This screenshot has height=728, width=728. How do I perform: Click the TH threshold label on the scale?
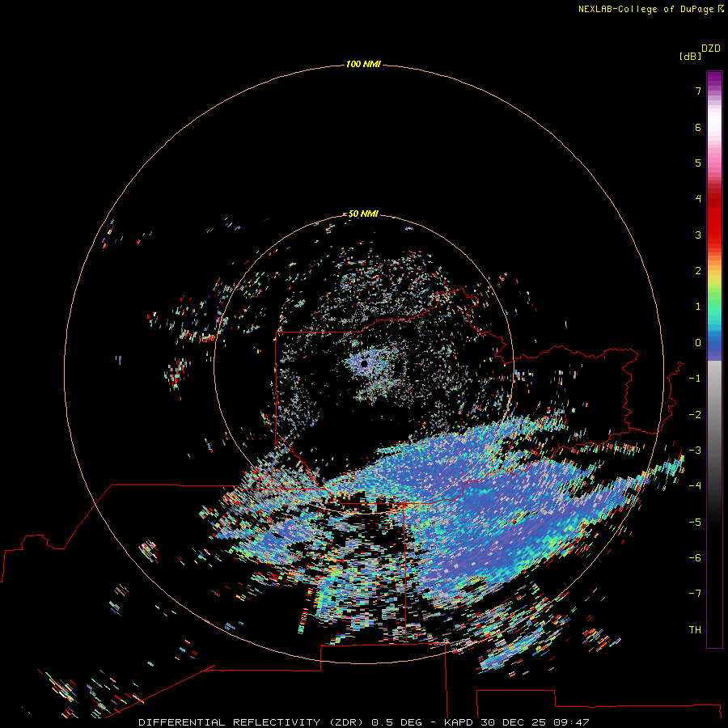pos(695,630)
